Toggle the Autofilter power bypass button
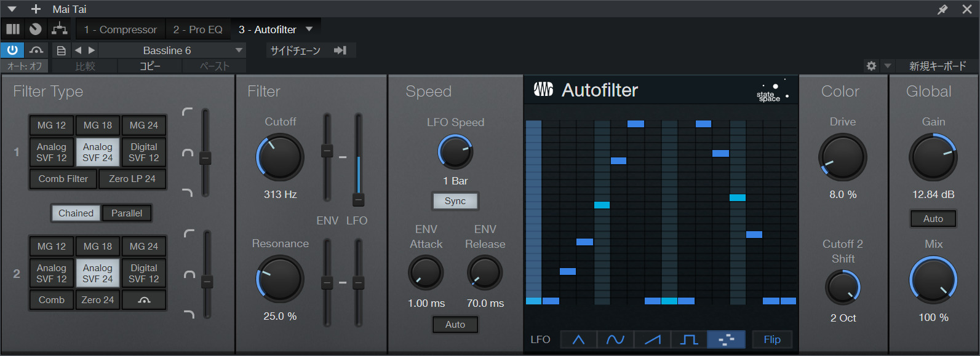Screen dimensions: 980x356 tap(12, 50)
